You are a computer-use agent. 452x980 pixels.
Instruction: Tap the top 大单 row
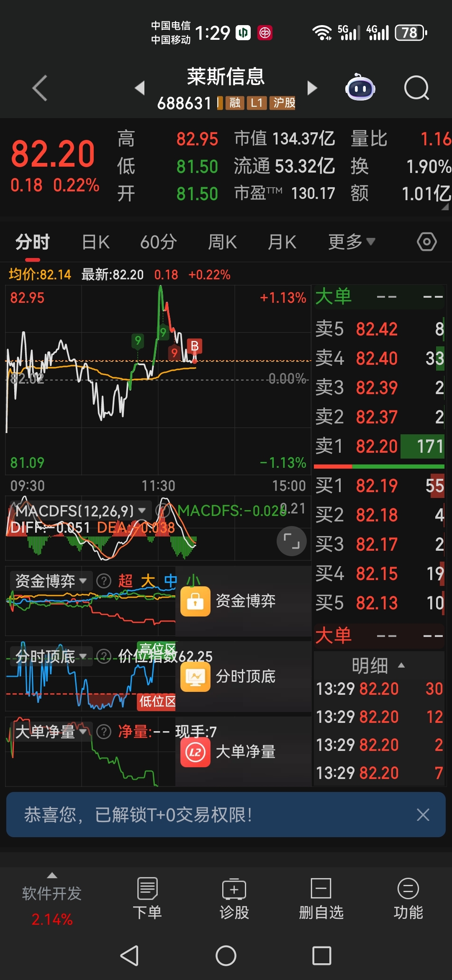[379, 297]
